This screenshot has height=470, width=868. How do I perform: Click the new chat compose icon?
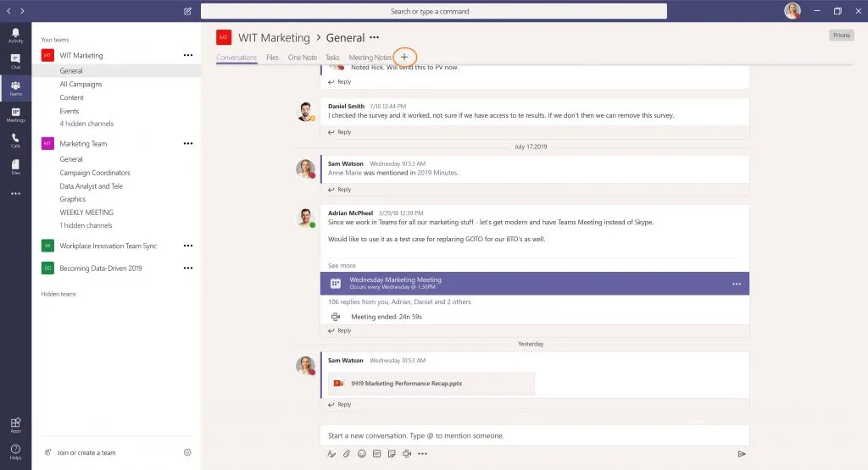tap(187, 11)
